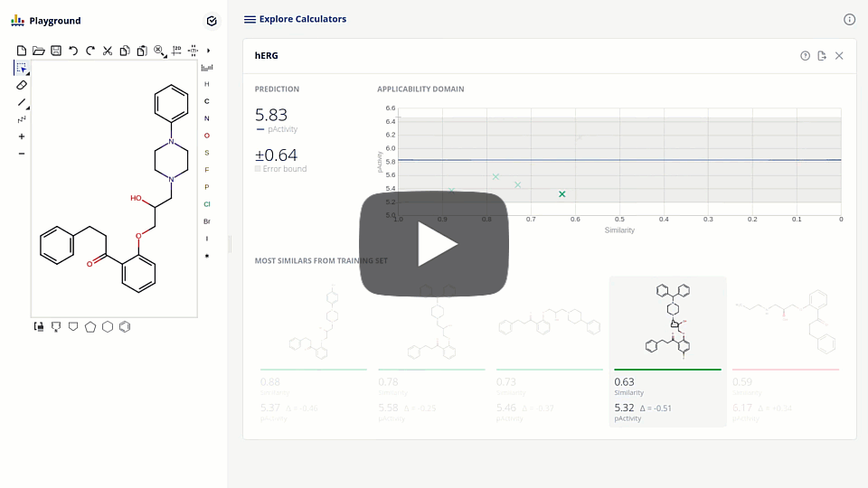Open the info icon at top right

coord(849,19)
